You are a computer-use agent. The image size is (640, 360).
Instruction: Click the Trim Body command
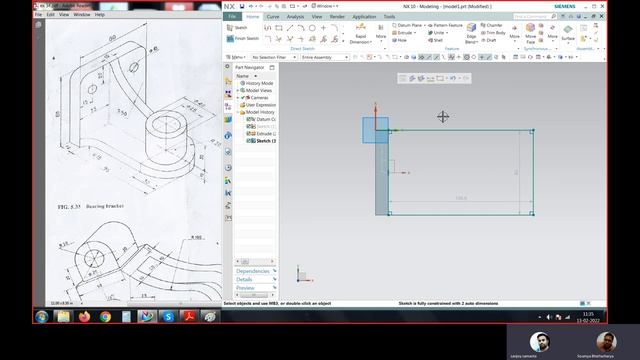493,33
